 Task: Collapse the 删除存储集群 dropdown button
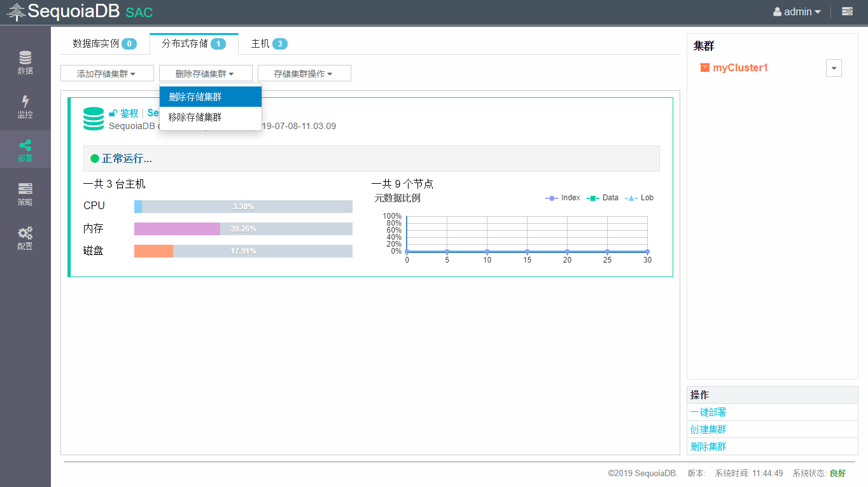pos(206,74)
